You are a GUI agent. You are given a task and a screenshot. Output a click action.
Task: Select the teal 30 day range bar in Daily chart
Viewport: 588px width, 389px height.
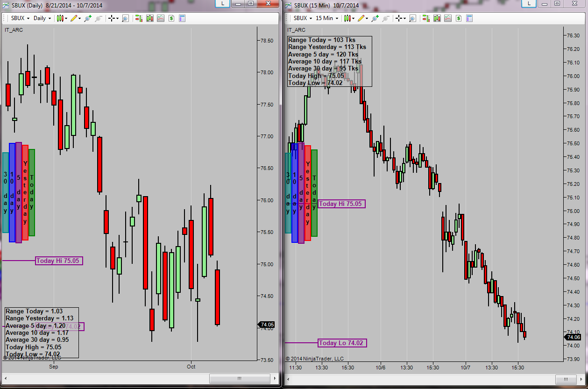[x=6, y=192]
